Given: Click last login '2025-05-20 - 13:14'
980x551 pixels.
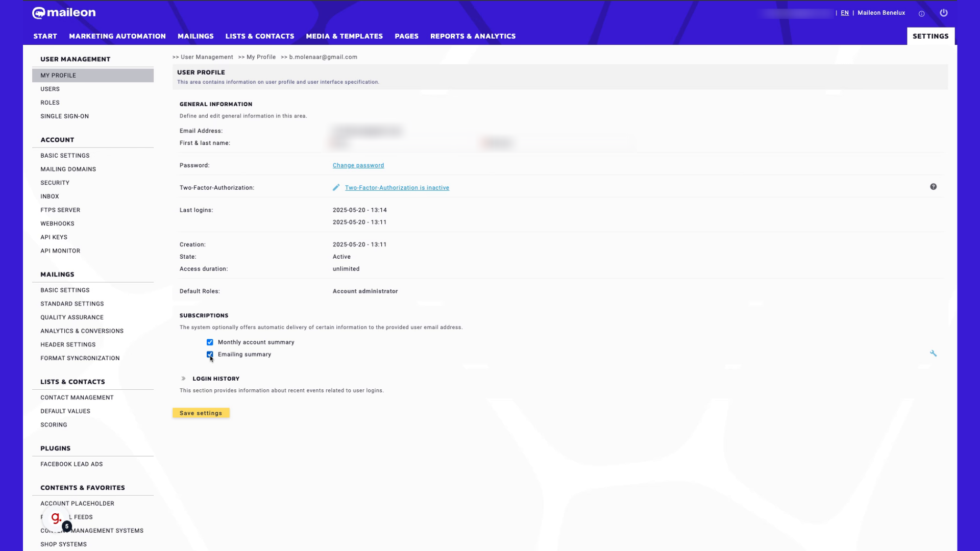Looking at the screenshot, I should (x=360, y=210).
